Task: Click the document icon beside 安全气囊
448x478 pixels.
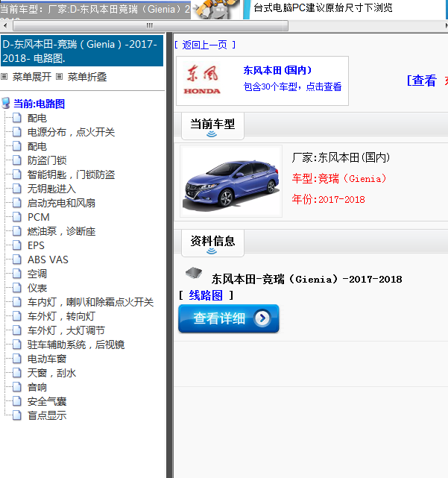Action: point(16,401)
